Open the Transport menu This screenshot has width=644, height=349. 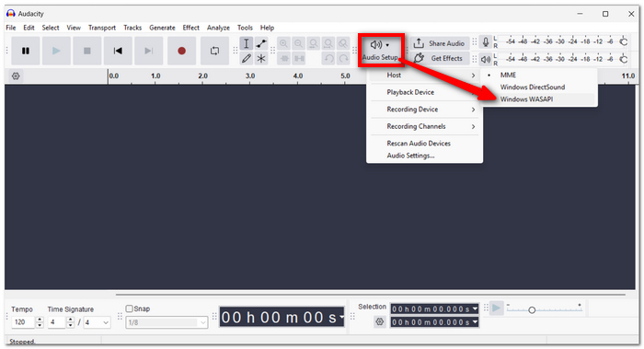pos(102,28)
